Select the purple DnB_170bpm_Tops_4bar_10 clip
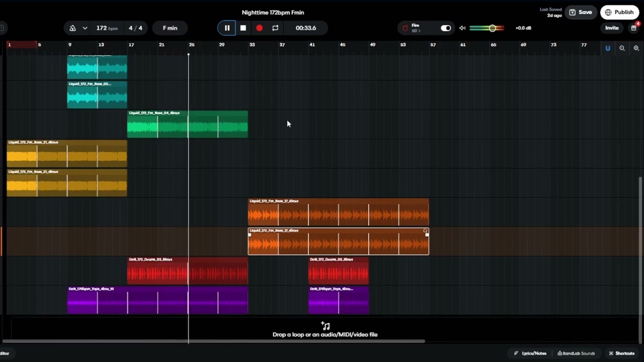The width and height of the screenshot is (644, 362). point(157,300)
